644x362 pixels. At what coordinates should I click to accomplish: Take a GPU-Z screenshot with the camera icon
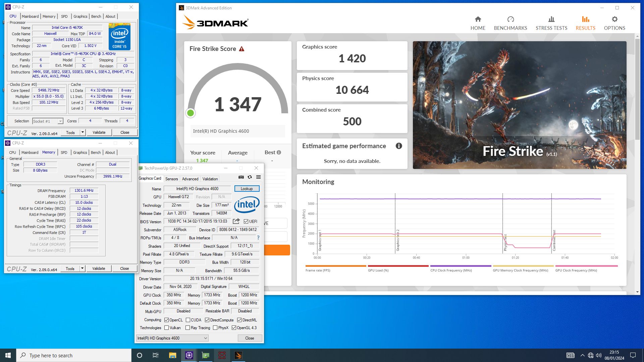tap(241, 177)
